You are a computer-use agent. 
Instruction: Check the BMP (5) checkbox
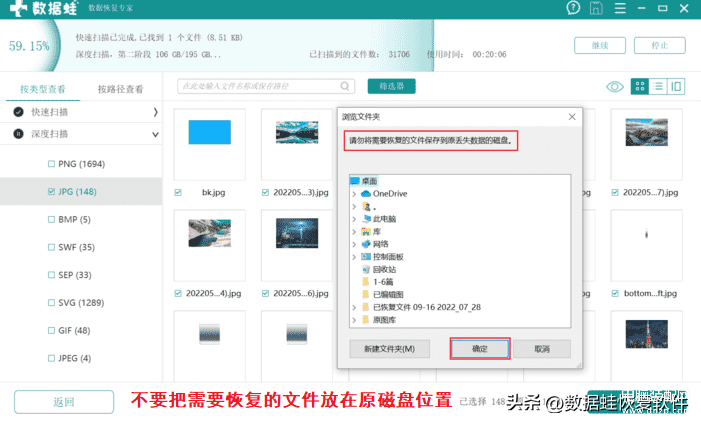point(51,220)
